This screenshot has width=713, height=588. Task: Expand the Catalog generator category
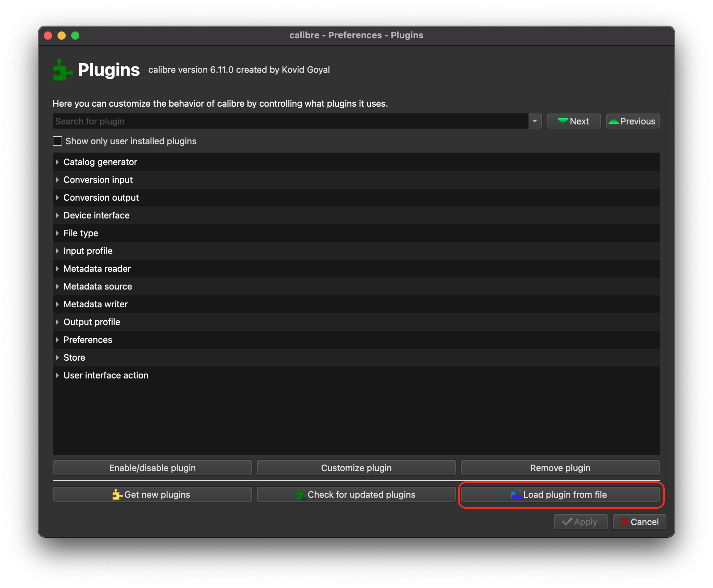point(57,162)
